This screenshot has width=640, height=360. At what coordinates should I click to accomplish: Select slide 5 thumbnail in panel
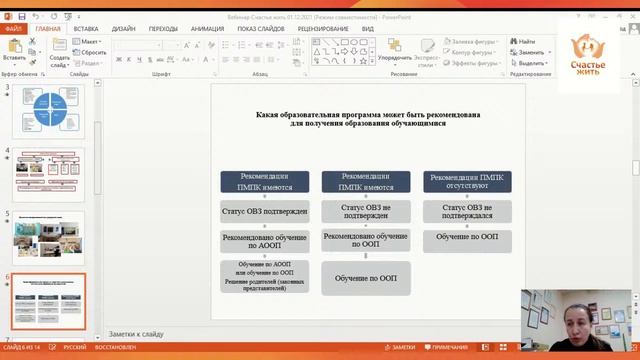pyautogui.click(x=49, y=238)
